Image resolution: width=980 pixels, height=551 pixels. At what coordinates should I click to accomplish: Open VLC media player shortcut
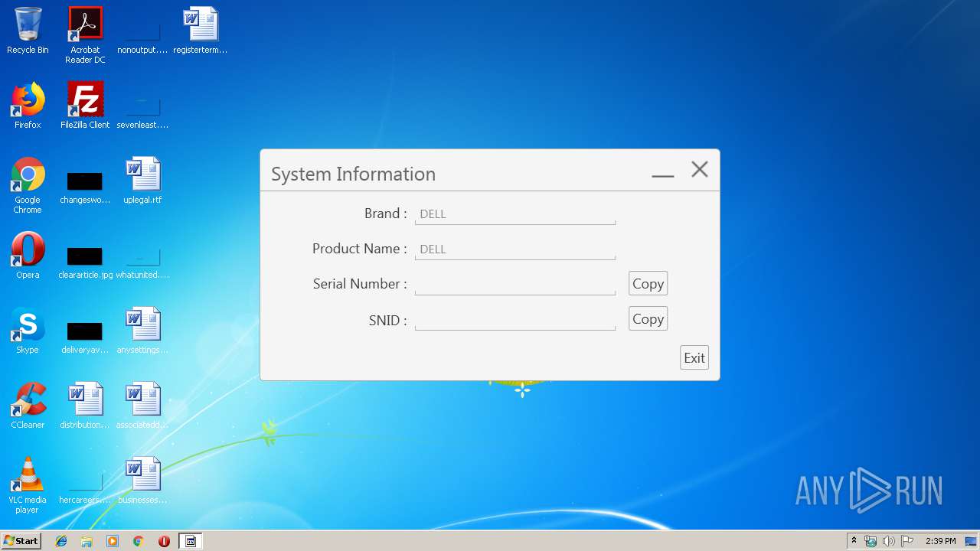[28, 486]
